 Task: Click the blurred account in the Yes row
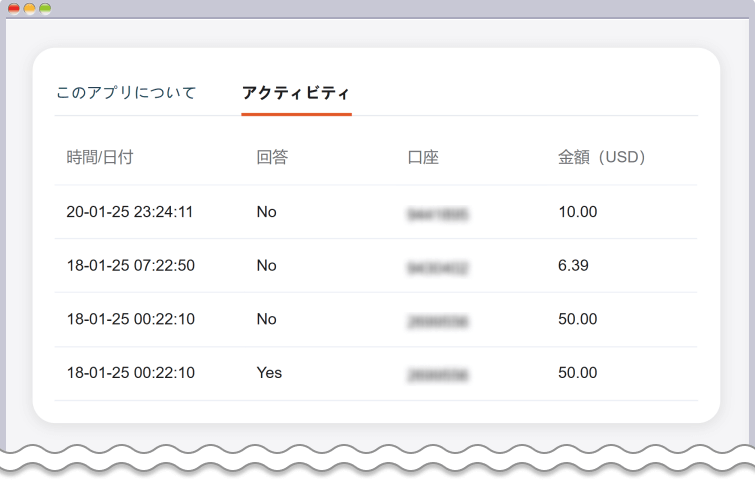[x=438, y=374]
